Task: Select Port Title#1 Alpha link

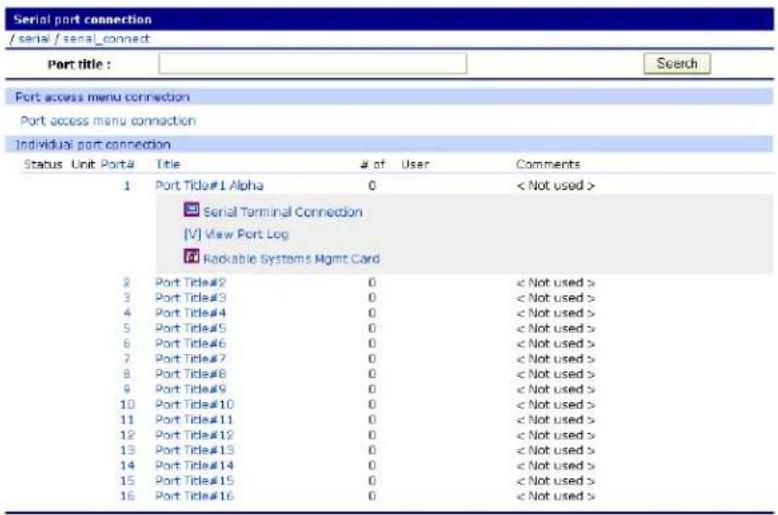Action: point(209,186)
